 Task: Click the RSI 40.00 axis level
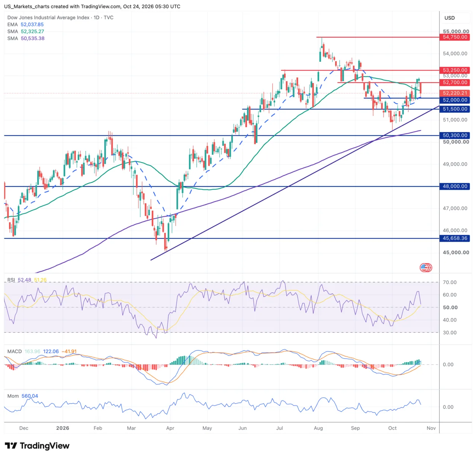pos(450,320)
